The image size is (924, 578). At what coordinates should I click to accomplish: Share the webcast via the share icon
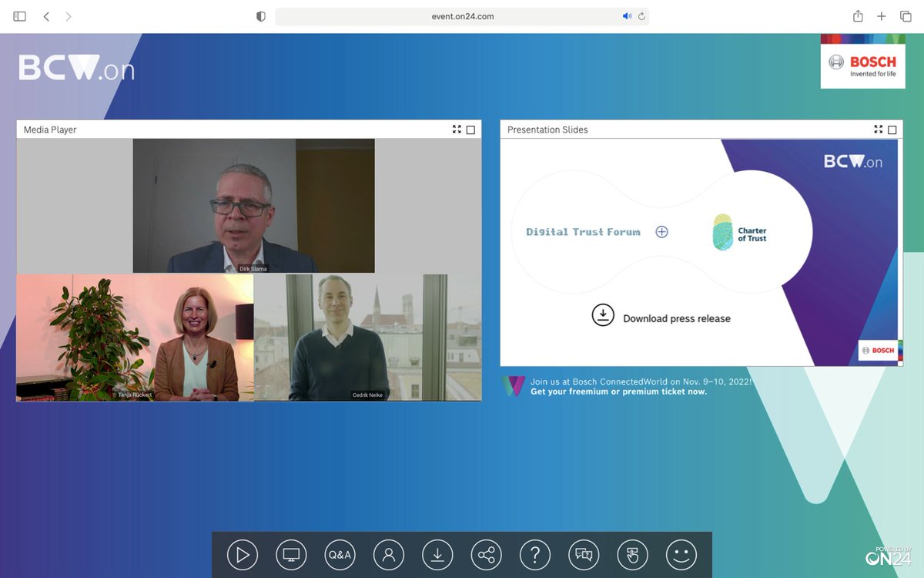click(x=487, y=554)
